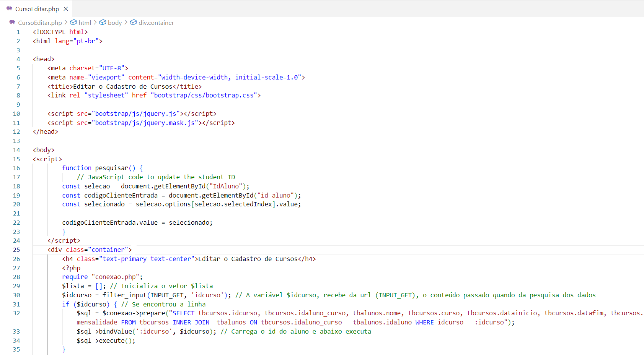This screenshot has height=355, width=644.
Task: Click line number 32 beside the SQL query
Action: (16, 313)
